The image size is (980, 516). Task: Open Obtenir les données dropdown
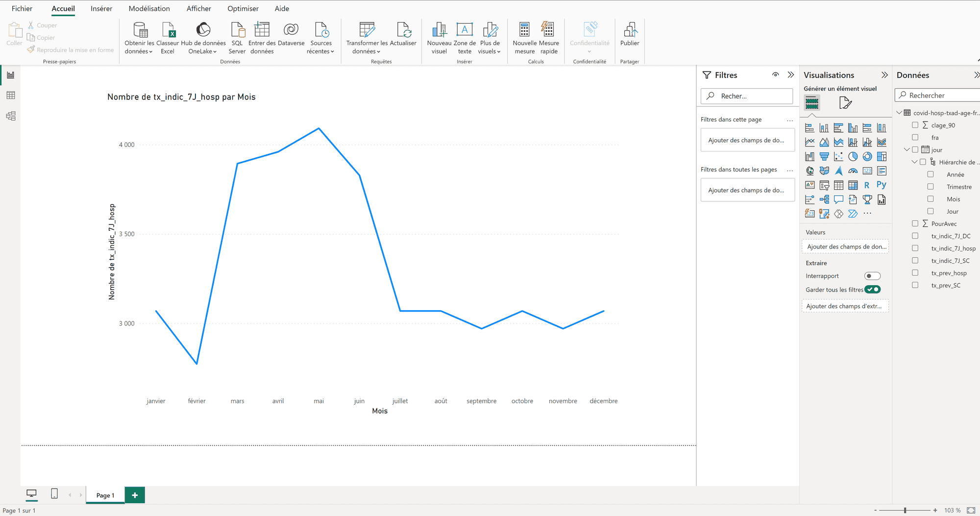point(139,38)
